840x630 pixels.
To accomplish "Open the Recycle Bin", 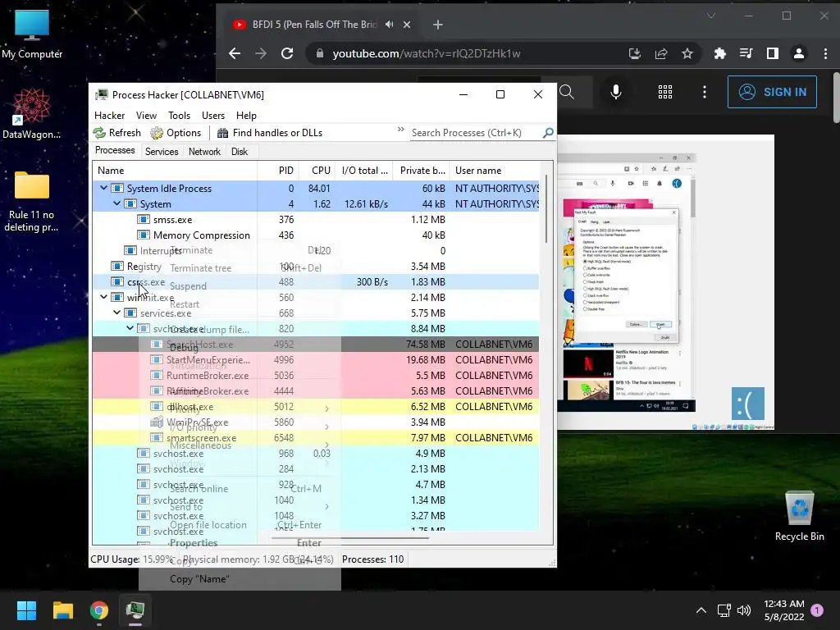I will [799, 516].
